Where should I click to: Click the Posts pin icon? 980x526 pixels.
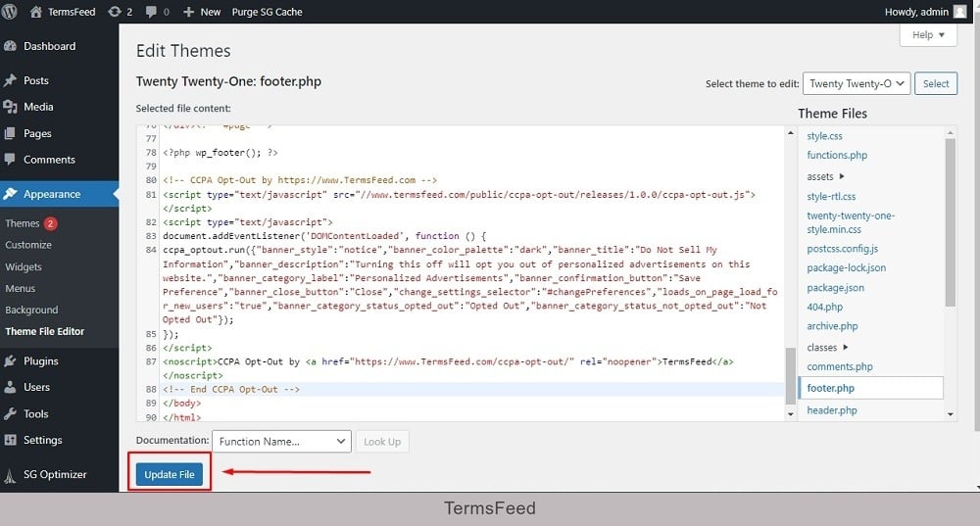[x=10, y=80]
